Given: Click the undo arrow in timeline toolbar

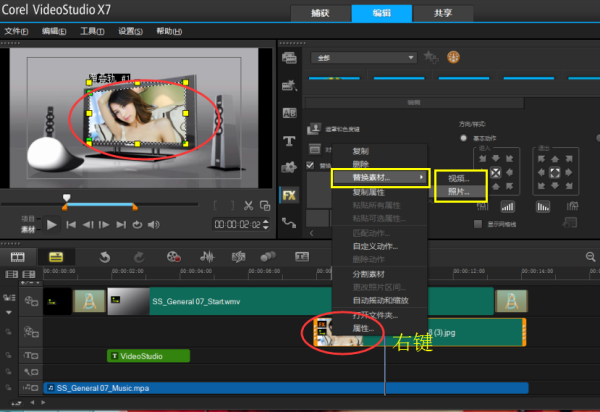Looking at the screenshot, I should [x=104, y=257].
